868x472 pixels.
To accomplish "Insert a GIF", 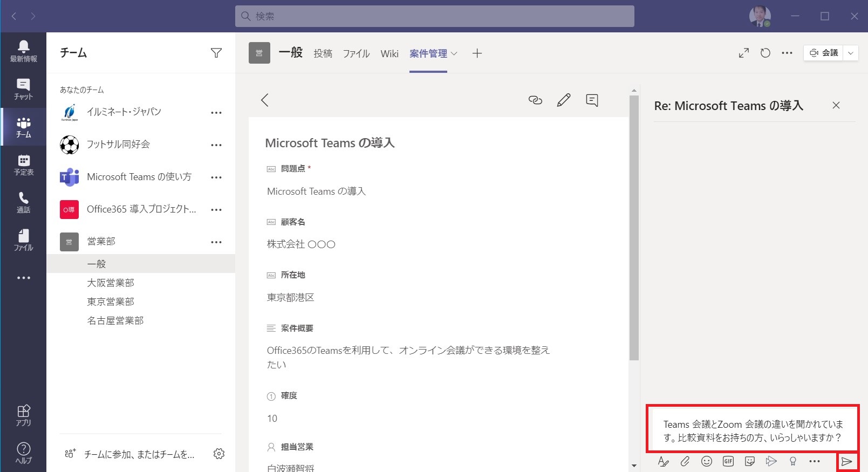I will tap(728, 461).
